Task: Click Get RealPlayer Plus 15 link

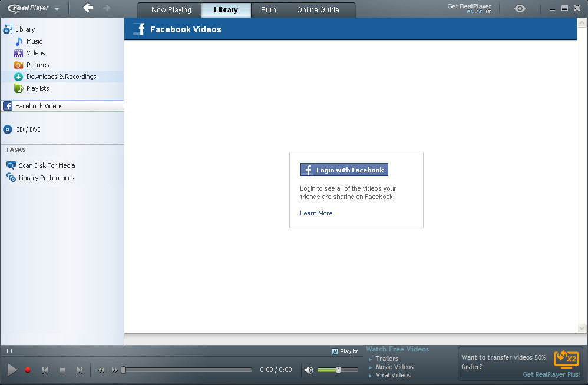Action: 469,8
